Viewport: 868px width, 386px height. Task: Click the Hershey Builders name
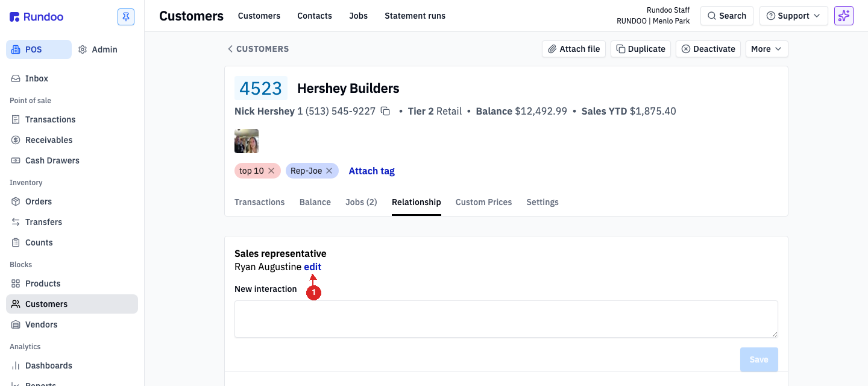point(348,89)
